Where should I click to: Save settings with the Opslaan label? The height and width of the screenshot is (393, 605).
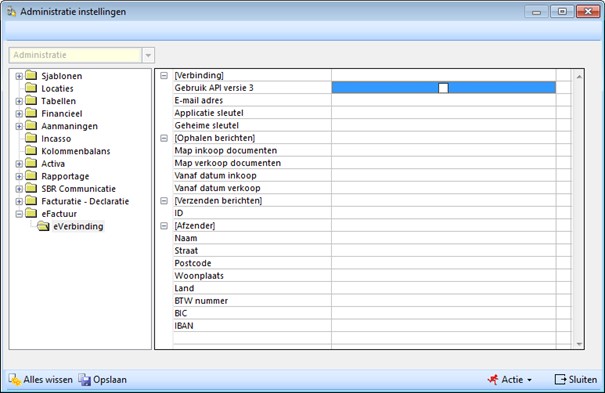pyautogui.click(x=110, y=380)
